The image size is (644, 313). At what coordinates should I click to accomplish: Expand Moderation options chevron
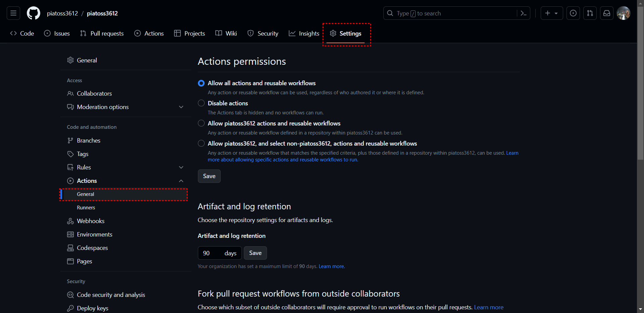[181, 107]
